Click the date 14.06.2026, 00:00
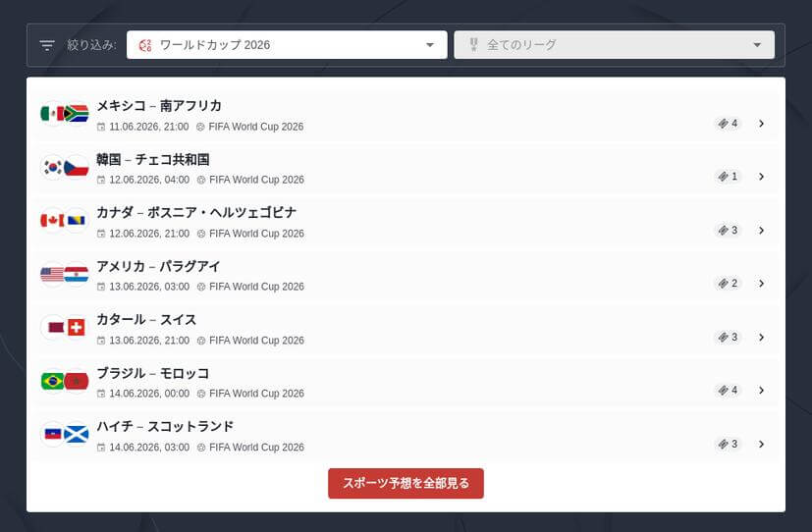The image size is (812, 532). (x=149, y=394)
